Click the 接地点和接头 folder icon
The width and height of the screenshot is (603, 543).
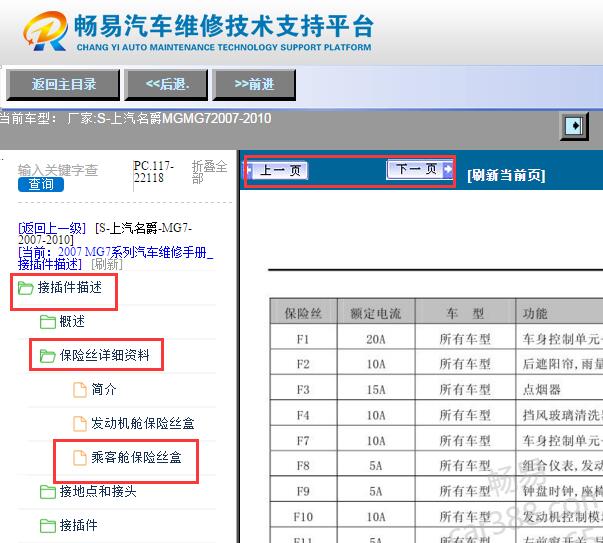[x=48, y=492]
